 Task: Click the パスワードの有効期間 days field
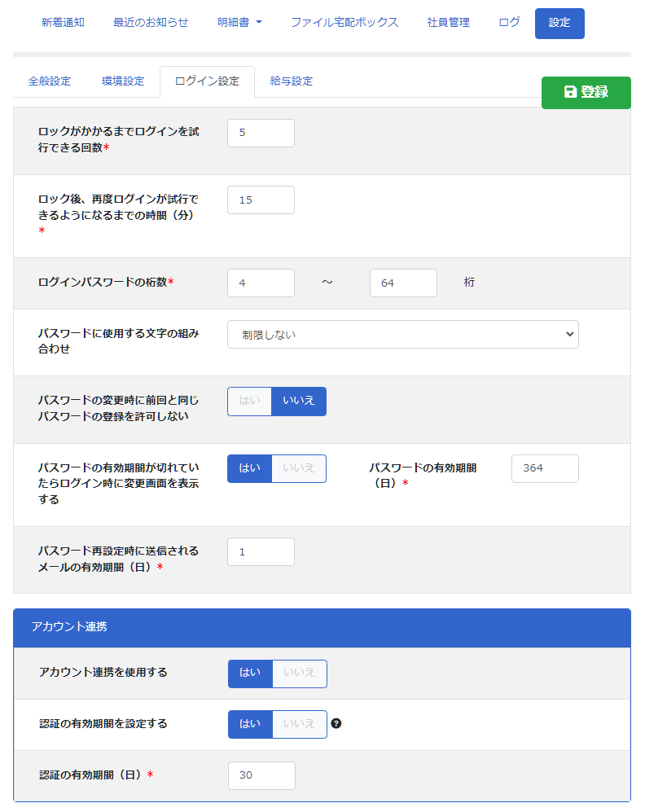click(545, 468)
